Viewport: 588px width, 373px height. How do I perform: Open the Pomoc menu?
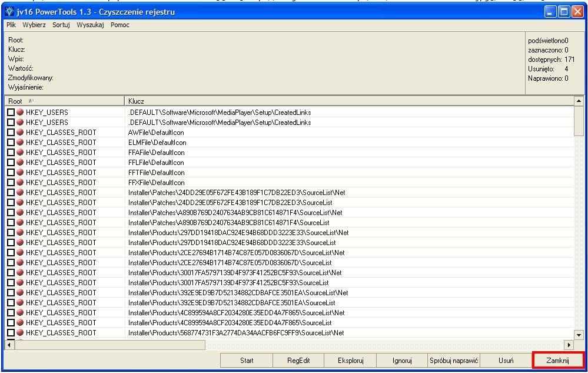click(x=120, y=25)
